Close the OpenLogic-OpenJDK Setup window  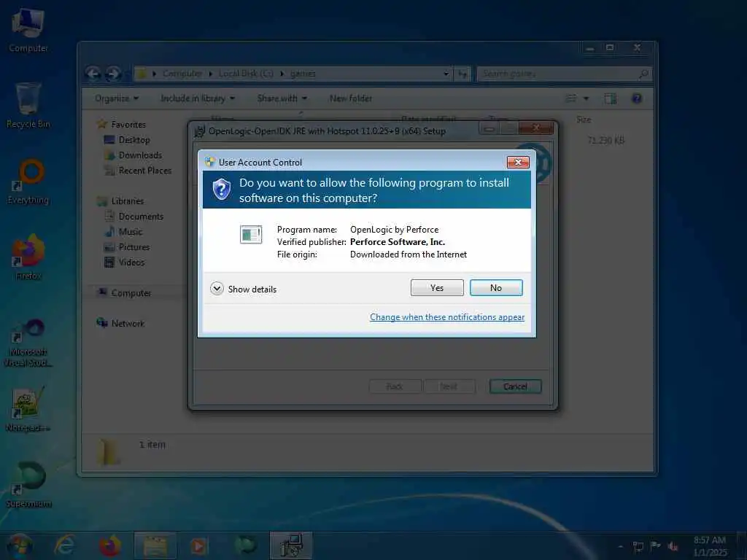[536, 128]
